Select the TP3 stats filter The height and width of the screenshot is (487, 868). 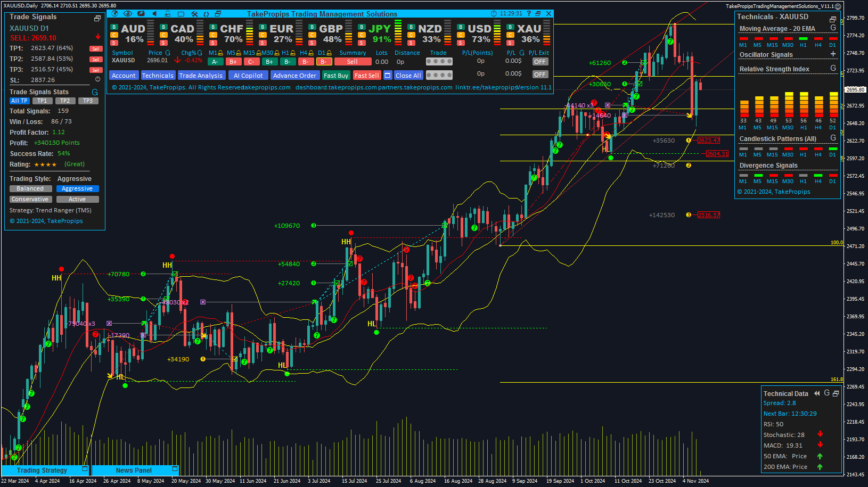tap(88, 101)
